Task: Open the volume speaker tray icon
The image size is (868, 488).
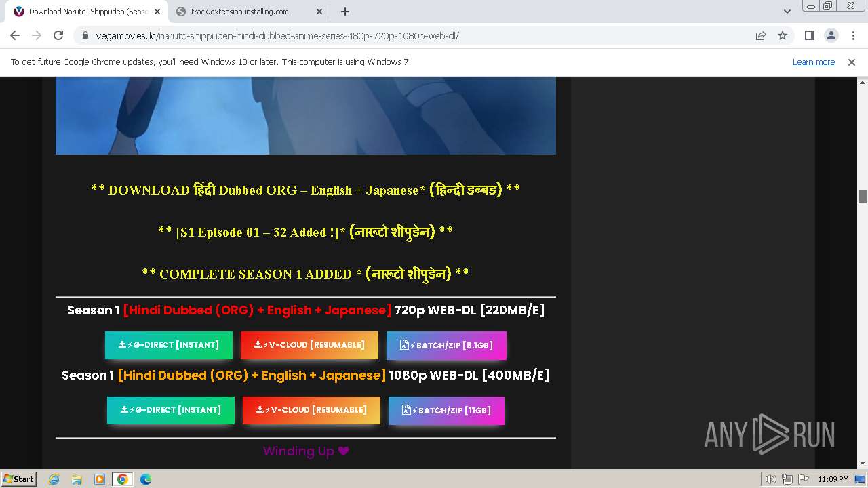Action: 770,479
